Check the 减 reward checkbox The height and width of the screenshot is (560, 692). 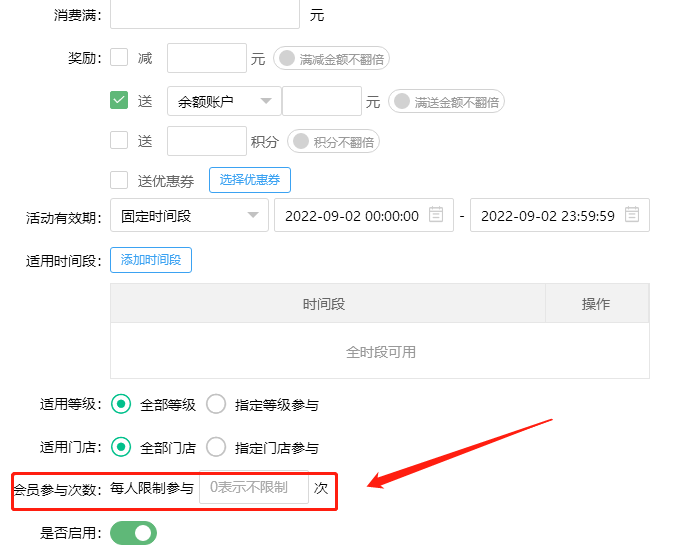(119, 57)
